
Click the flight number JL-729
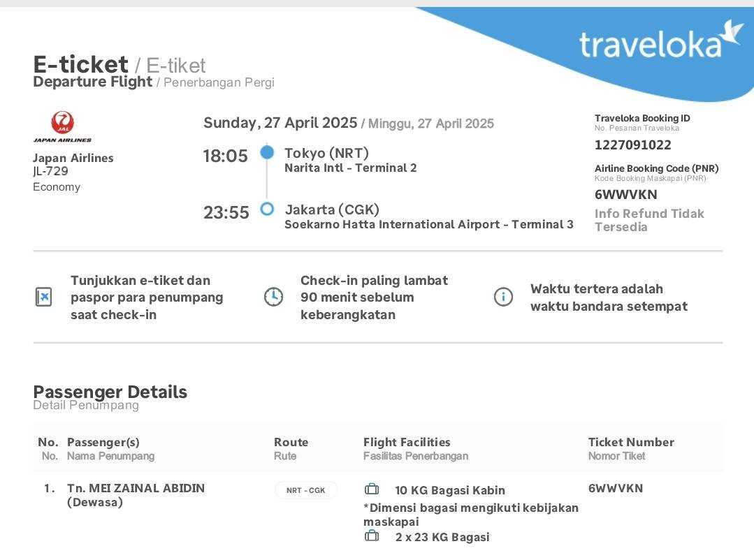[50, 171]
